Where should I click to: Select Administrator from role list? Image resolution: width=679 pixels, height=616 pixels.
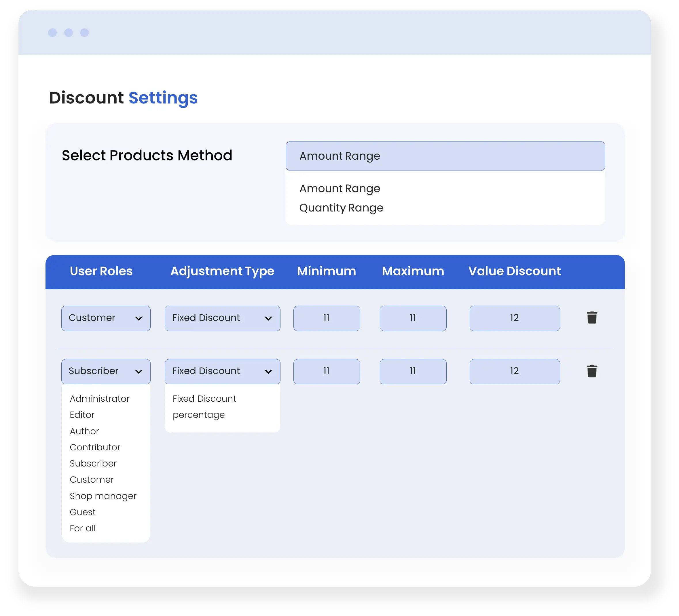(x=99, y=399)
